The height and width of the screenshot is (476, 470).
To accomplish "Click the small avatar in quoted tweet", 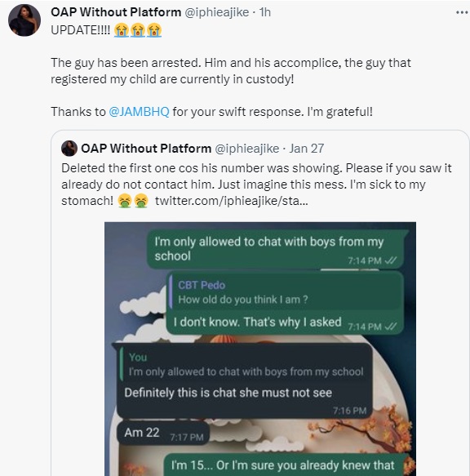I will tap(69, 149).
